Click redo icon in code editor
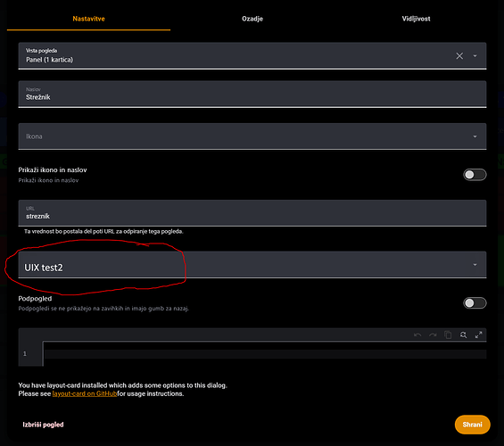Image resolution: width=504 pixels, height=446 pixels. pyautogui.click(x=433, y=334)
